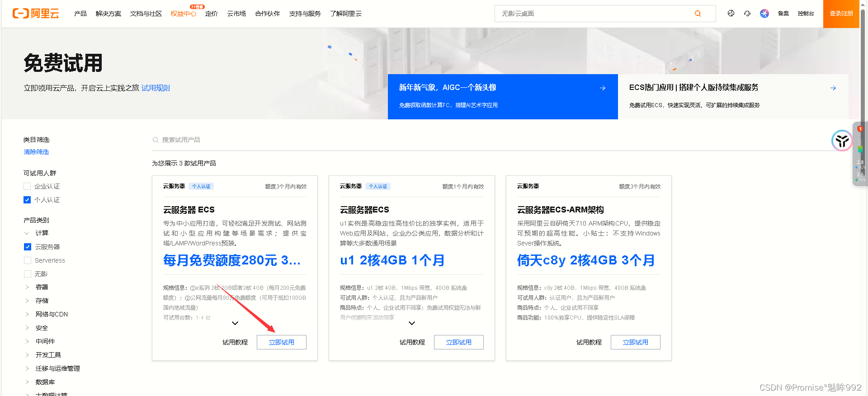Open the 解决方案 menu

108,14
